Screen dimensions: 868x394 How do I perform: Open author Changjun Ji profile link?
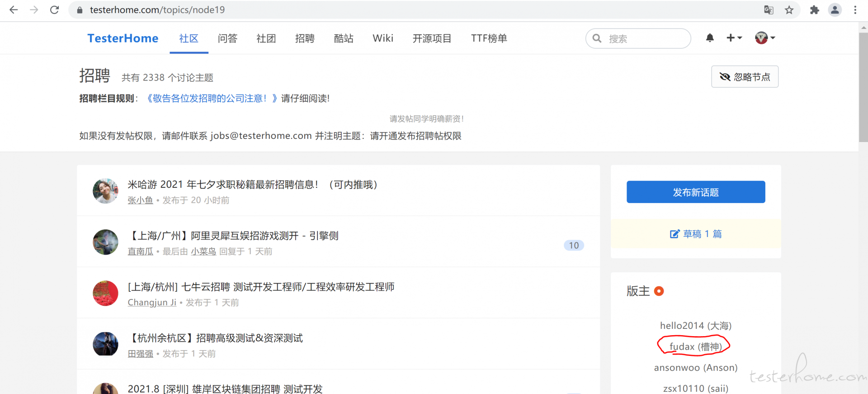coord(152,302)
